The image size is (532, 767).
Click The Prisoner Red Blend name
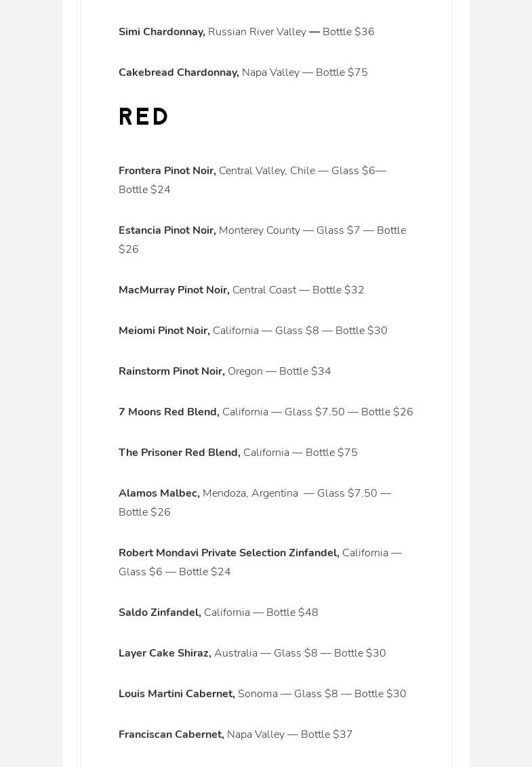tap(179, 453)
